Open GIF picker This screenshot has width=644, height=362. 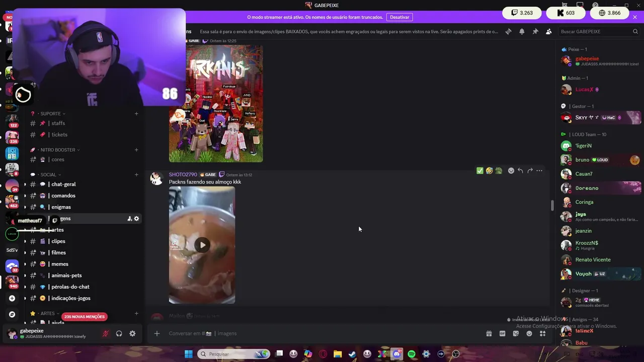502,333
